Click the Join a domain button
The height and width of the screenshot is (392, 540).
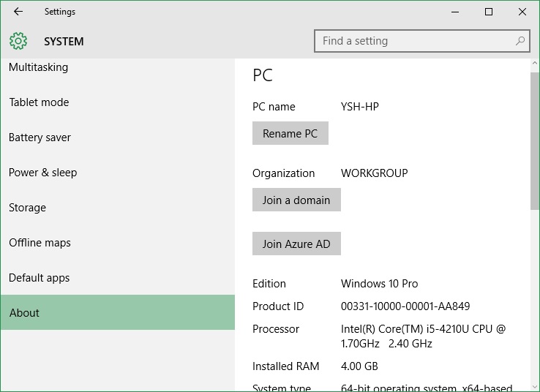click(x=296, y=200)
